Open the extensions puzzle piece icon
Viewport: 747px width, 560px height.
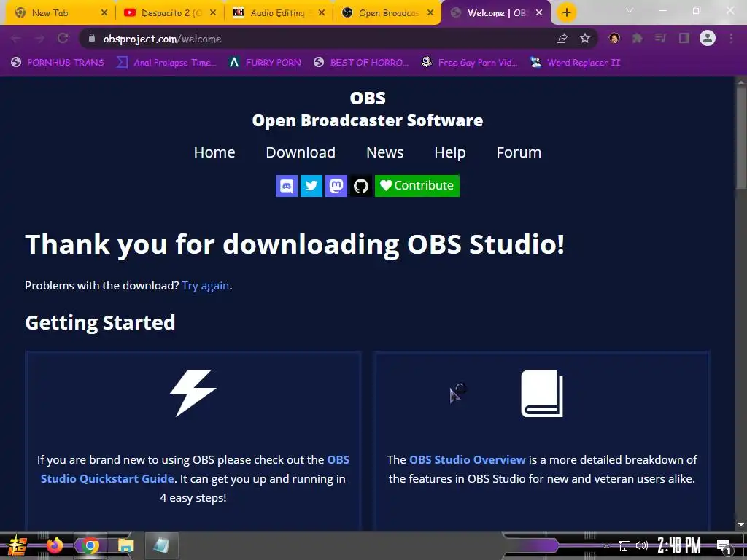point(638,39)
